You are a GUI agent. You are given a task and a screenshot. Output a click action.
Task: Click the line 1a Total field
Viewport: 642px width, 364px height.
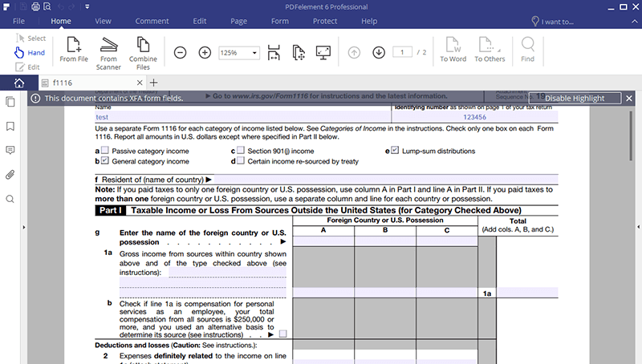[527, 293]
